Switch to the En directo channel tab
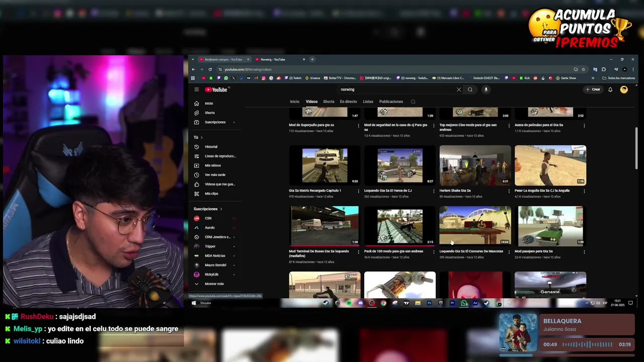This screenshot has width=644, height=362. tap(348, 102)
